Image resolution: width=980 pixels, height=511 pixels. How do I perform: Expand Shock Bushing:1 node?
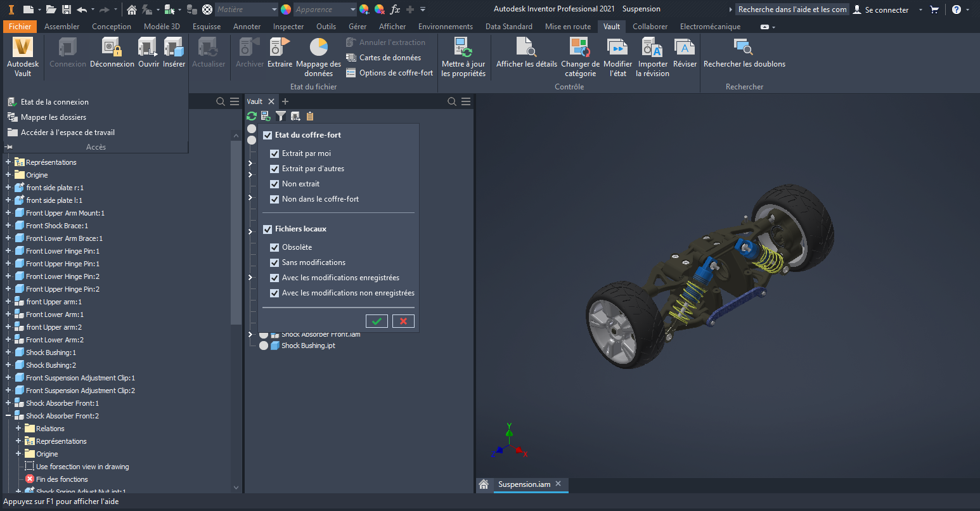coord(8,353)
